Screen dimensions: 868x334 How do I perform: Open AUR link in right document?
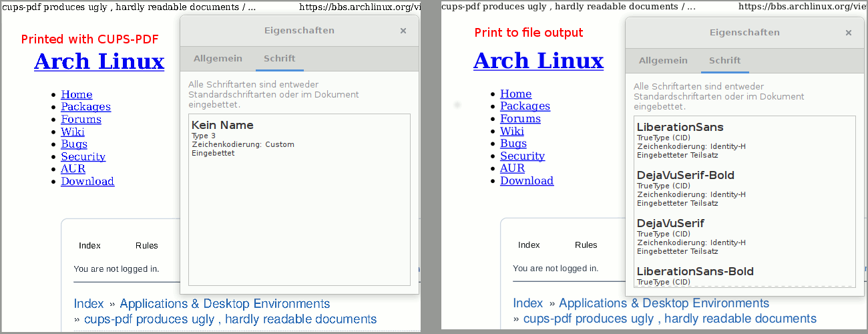coord(513,168)
